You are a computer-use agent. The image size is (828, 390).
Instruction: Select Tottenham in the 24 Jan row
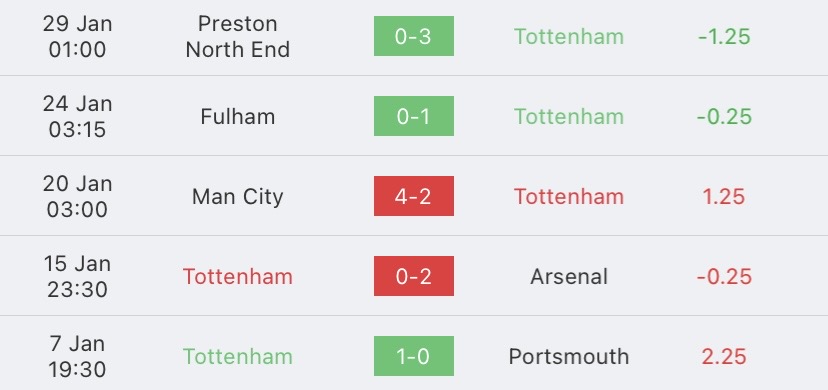click(x=569, y=116)
